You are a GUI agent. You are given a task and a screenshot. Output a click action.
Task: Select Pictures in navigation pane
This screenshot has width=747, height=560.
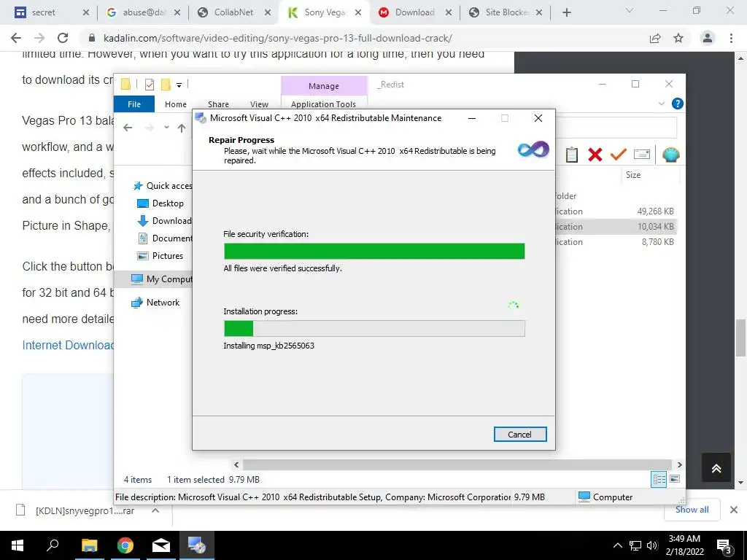pos(160,256)
